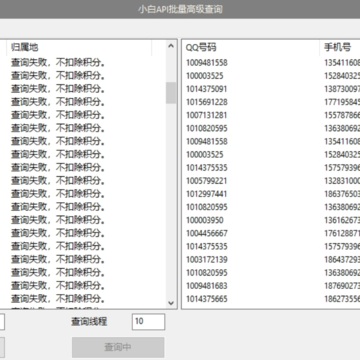Viewport: 360px width, 360px height.
Task: Click the phone cell in the 1004456667 row
Action: tap(342, 233)
